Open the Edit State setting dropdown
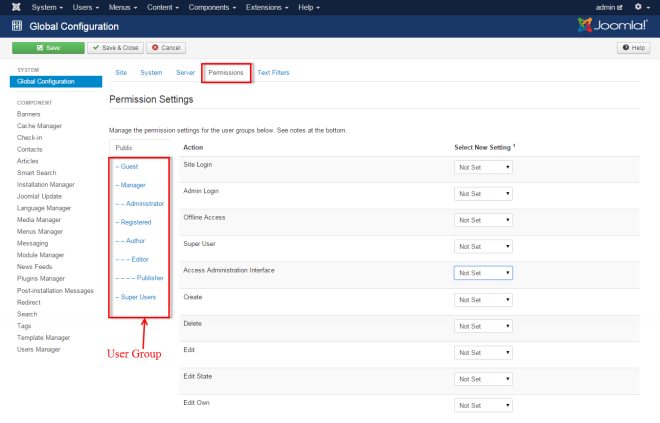The height and width of the screenshot is (423, 660). tap(483, 379)
